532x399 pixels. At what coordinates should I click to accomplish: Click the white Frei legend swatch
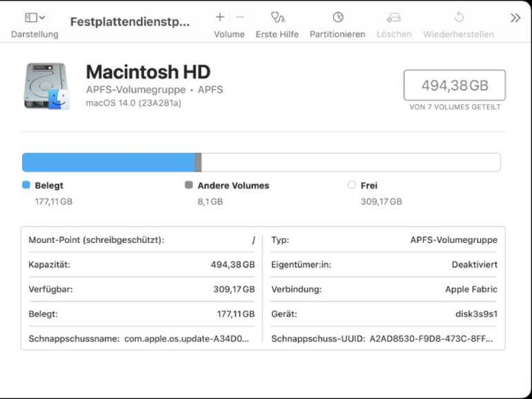coord(352,185)
